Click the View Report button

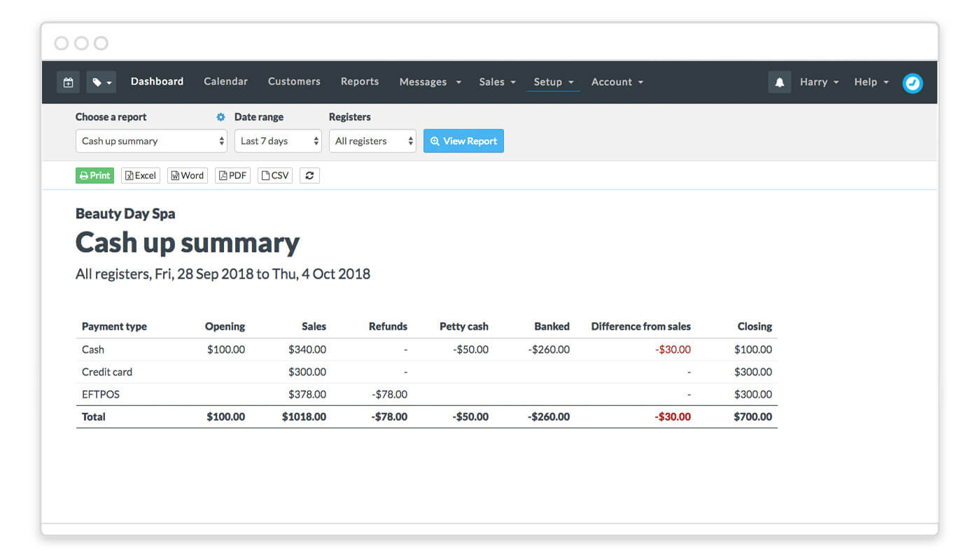pos(463,141)
